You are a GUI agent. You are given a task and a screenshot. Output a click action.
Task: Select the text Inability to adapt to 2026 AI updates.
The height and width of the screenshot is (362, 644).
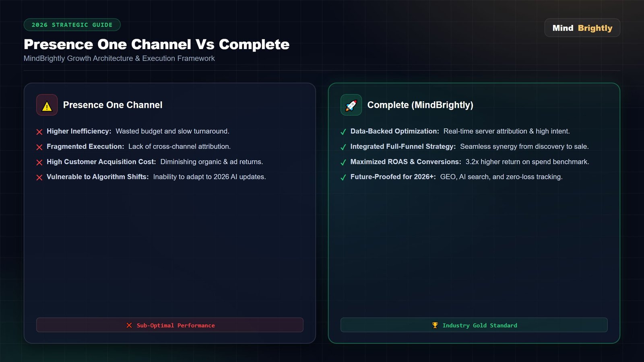pos(210,177)
